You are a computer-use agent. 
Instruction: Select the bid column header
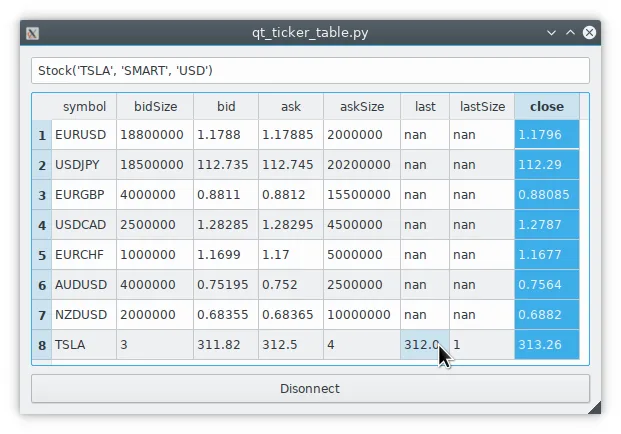pos(226,107)
